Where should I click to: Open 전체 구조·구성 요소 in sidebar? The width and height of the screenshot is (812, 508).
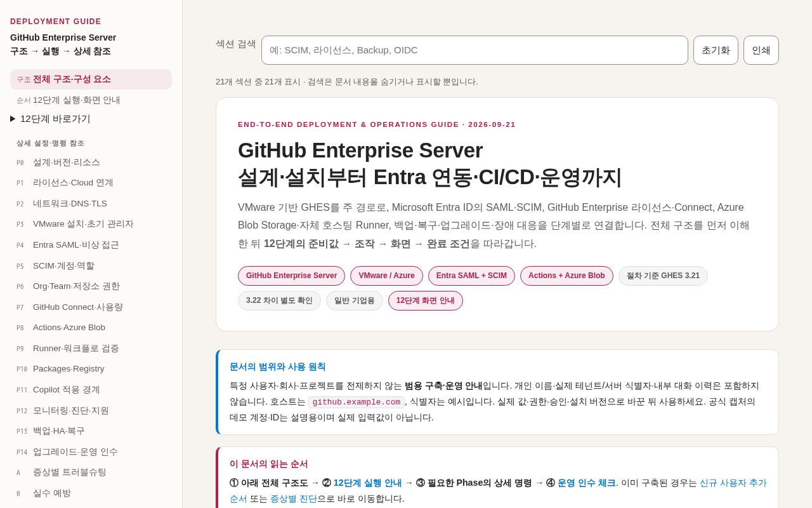91,79
